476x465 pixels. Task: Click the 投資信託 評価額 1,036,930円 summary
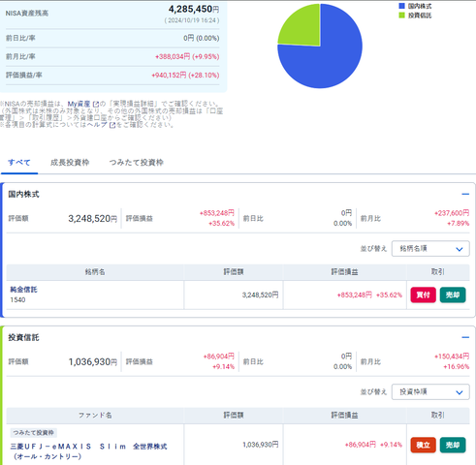click(92, 362)
